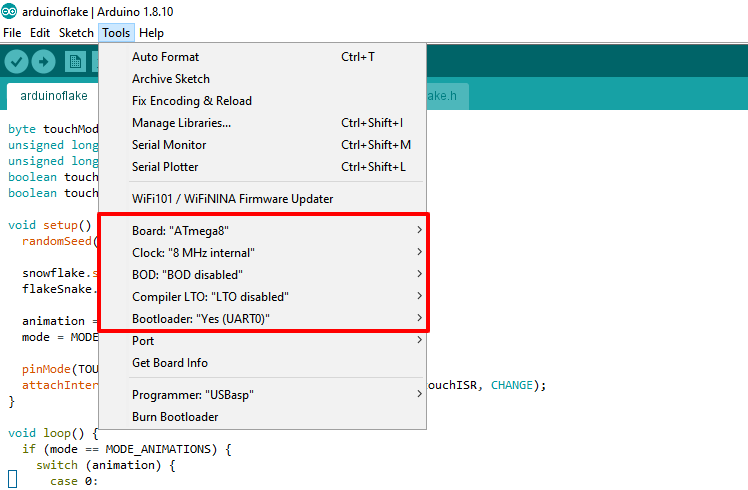Launch the Serial Plotter
Screen dimensions: 748x490
click(x=262, y=167)
